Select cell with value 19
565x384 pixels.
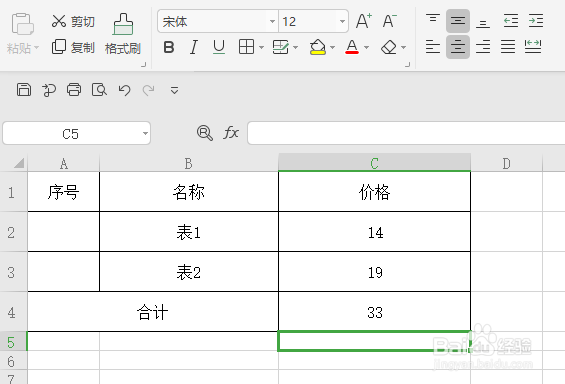374,272
